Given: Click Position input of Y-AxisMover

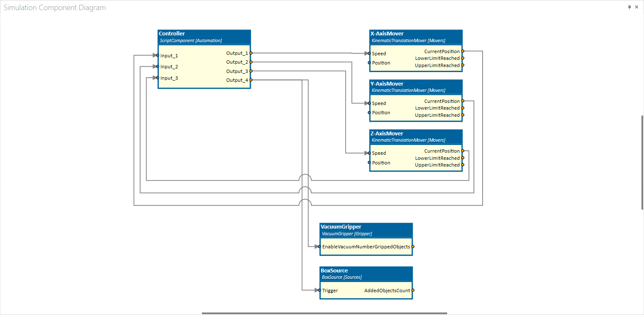Looking at the screenshot, I should (x=369, y=113).
